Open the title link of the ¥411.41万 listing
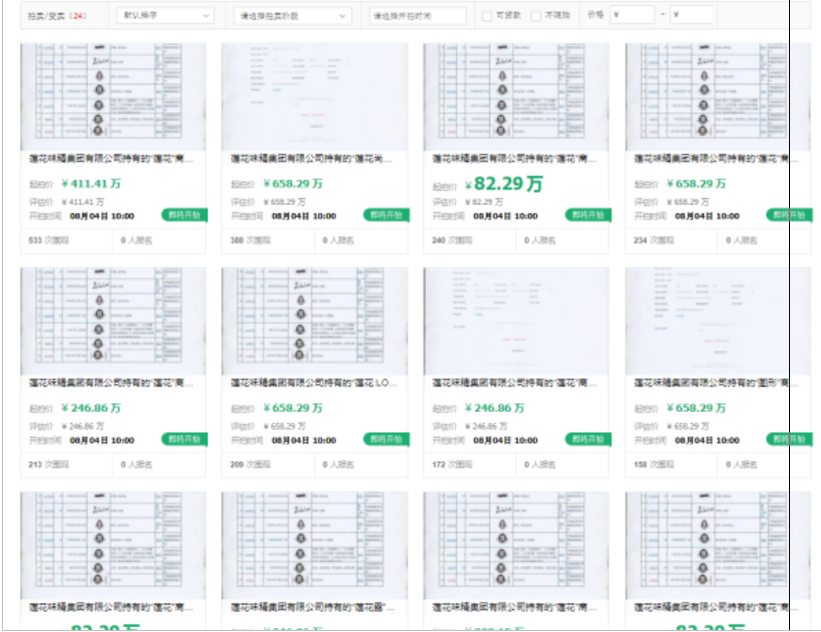 [112, 159]
